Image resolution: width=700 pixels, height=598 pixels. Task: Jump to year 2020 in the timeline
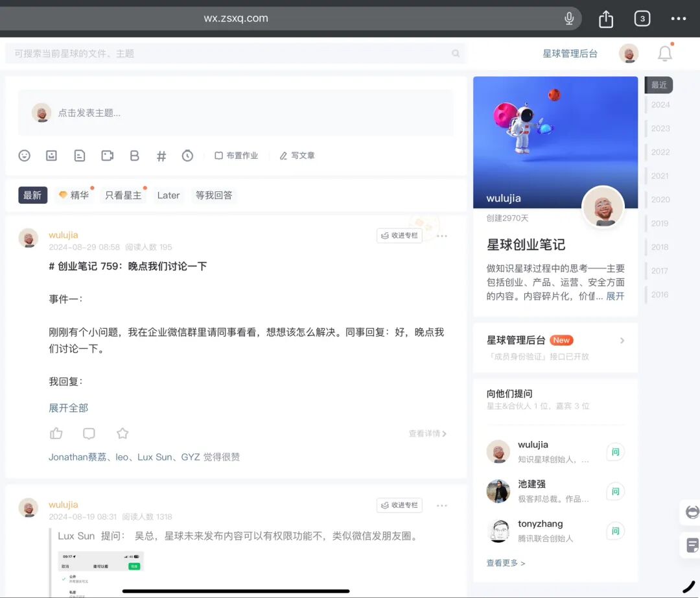[x=660, y=199]
